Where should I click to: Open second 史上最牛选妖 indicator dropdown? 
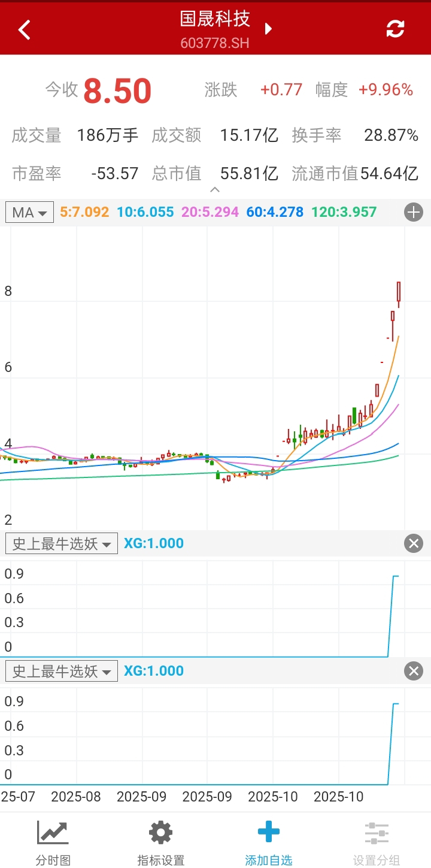62,671
